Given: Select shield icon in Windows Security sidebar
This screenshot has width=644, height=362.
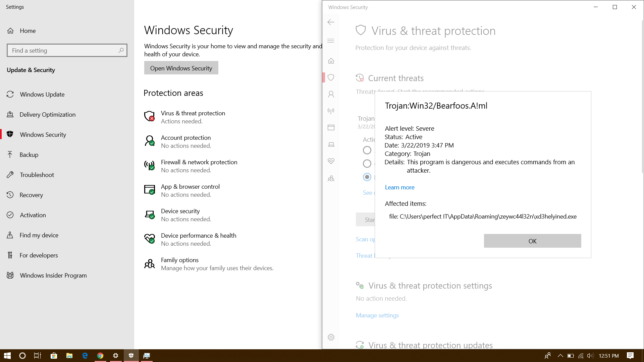Looking at the screenshot, I should click(x=331, y=77).
